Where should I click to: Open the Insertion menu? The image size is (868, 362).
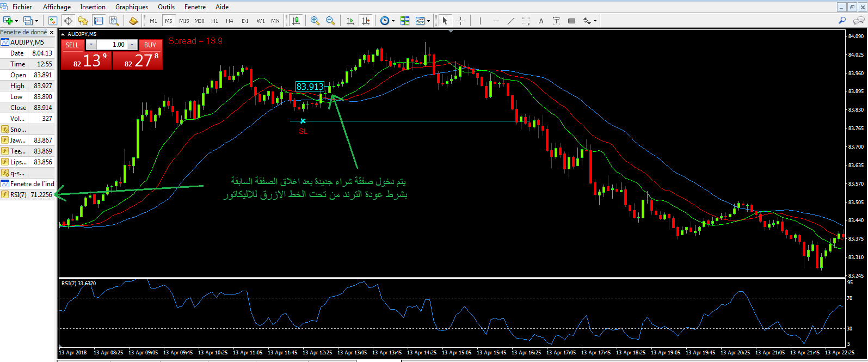[x=93, y=7]
